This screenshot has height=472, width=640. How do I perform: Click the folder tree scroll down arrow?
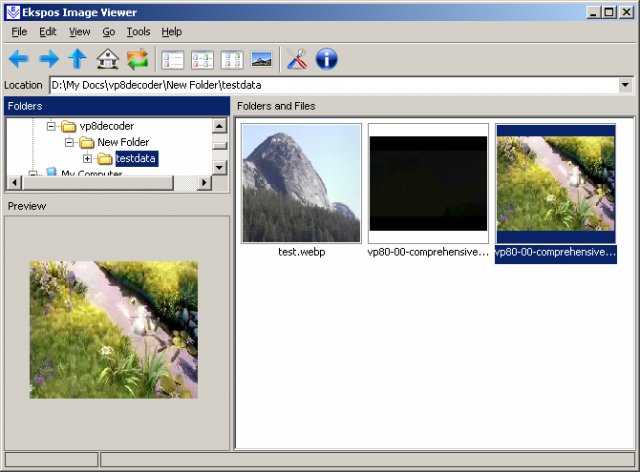(219, 167)
